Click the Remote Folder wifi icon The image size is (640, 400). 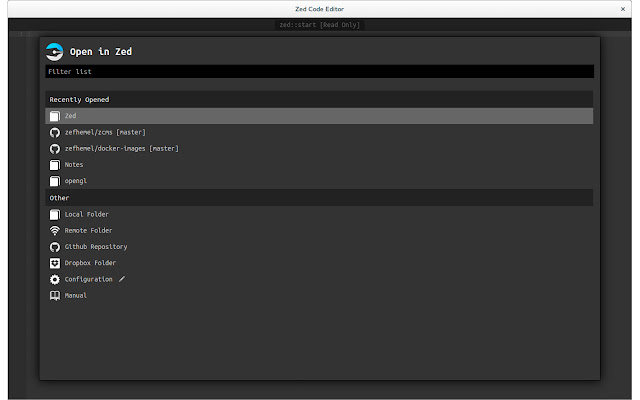point(55,231)
